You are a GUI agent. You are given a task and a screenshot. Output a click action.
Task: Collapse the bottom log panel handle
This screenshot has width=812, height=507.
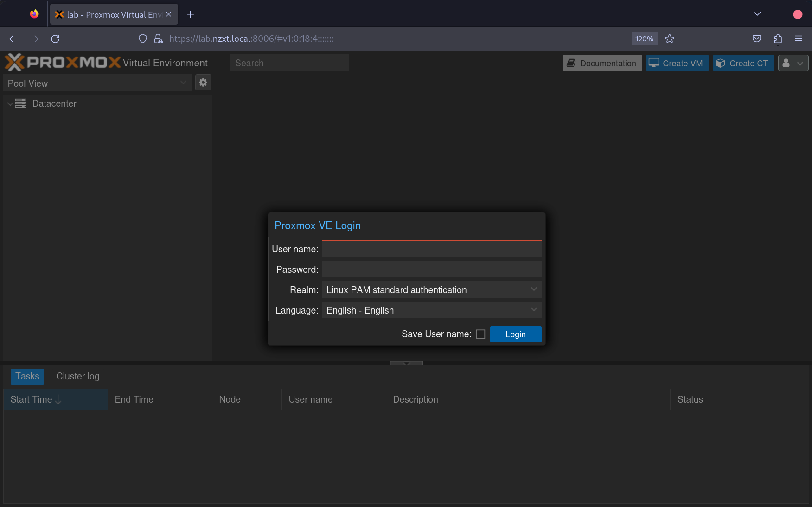tap(406, 363)
